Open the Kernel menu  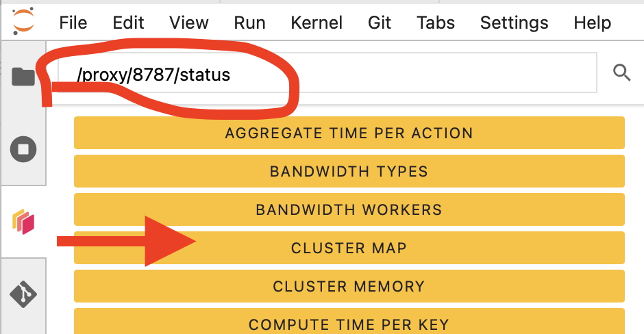(x=317, y=23)
